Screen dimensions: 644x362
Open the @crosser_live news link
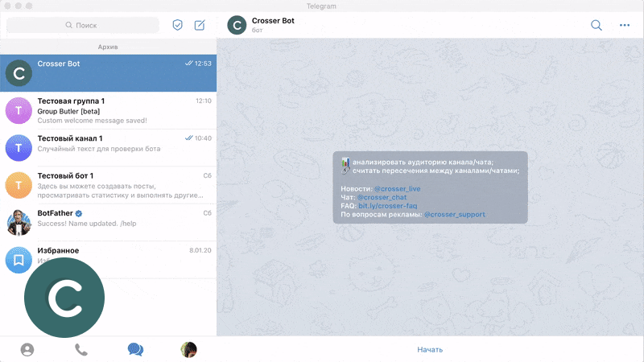click(397, 189)
